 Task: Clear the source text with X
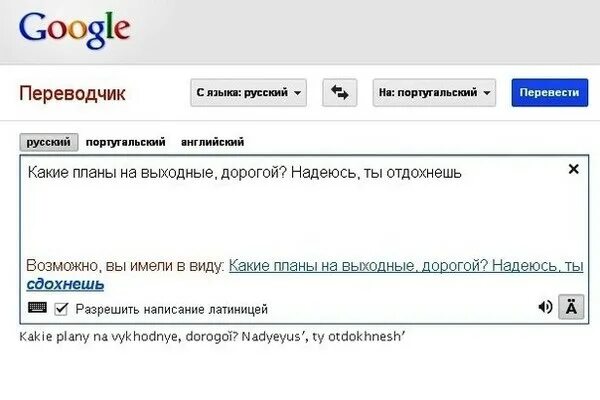573,169
